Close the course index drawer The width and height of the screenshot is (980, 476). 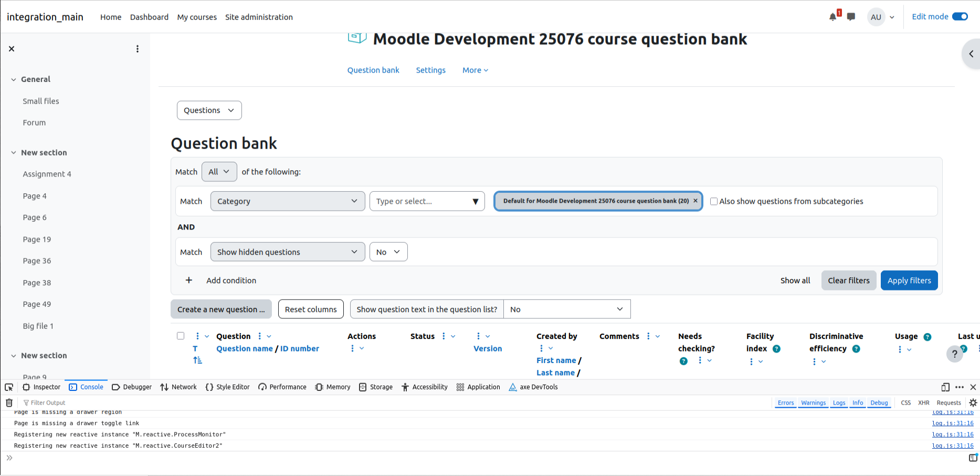pyautogui.click(x=12, y=49)
